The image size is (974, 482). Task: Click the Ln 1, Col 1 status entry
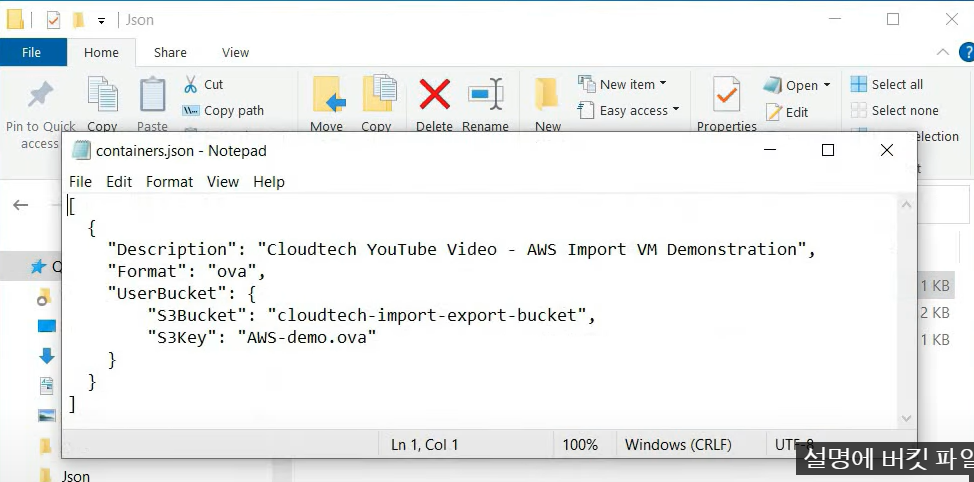click(x=424, y=445)
